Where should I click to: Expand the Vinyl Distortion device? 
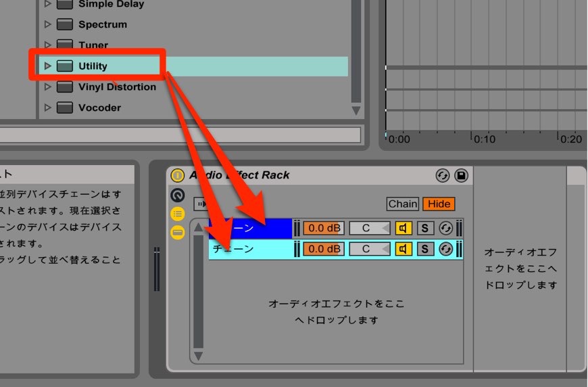pyautogui.click(x=47, y=87)
